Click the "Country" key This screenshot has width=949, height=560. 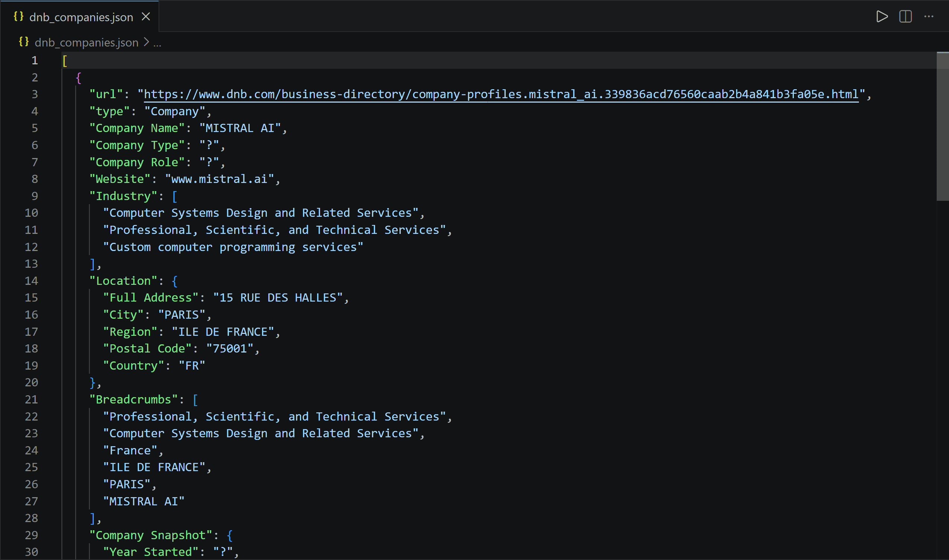coord(134,366)
